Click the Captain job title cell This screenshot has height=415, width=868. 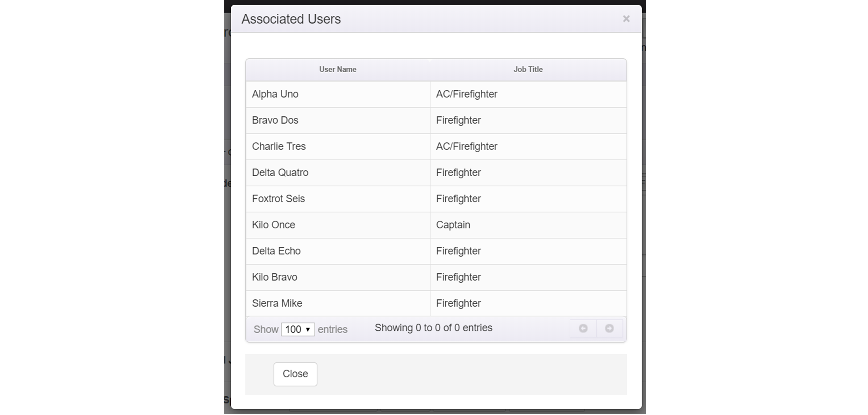[453, 225]
